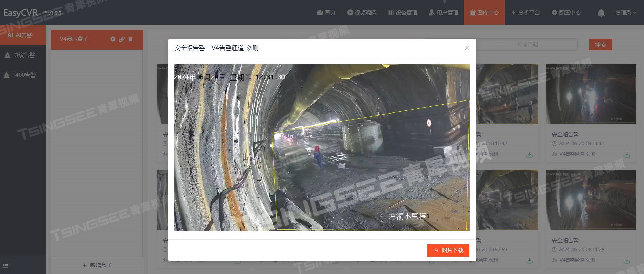Open the 06:11:28 alarm thumbnail

point(591,200)
